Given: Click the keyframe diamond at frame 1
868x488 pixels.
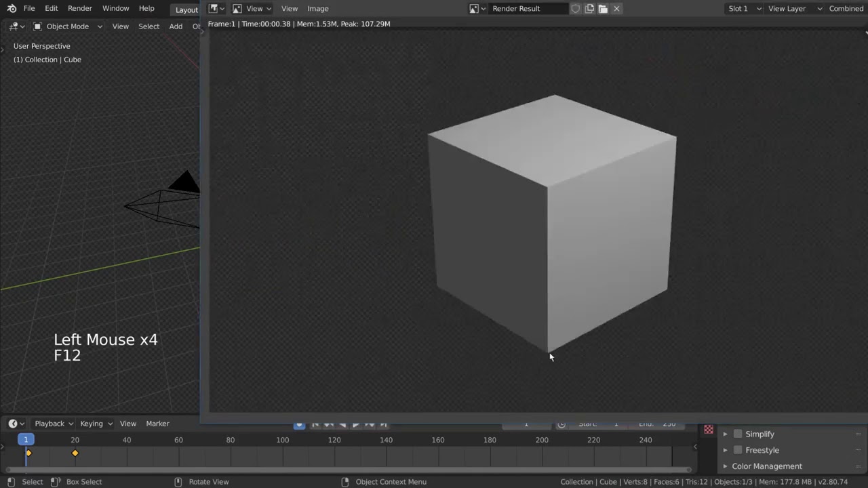Looking at the screenshot, I should [x=28, y=453].
